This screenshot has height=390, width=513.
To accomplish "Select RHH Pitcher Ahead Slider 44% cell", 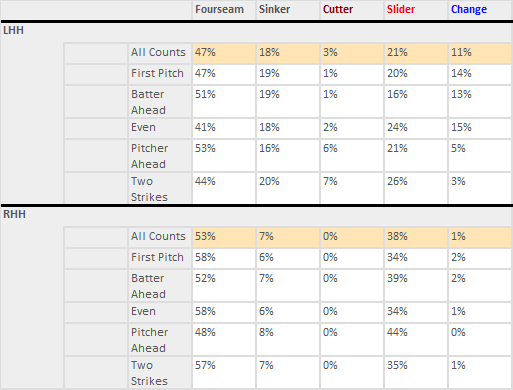I will (x=416, y=339).
